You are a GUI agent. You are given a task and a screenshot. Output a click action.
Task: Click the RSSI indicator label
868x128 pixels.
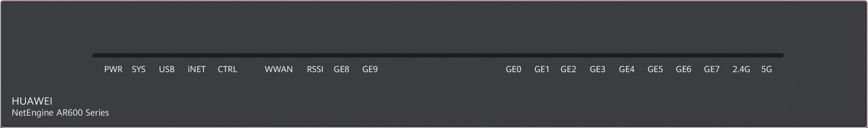coord(315,69)
